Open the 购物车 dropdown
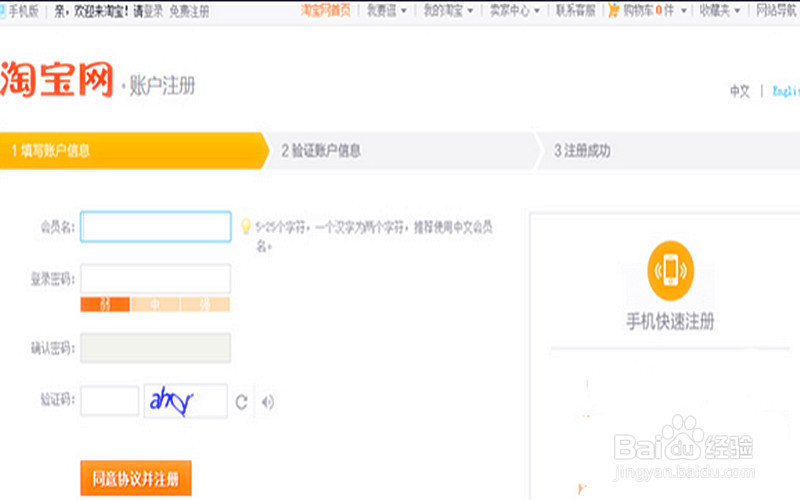The width and height of the screenshot is (800, 500). pos(654,10)
